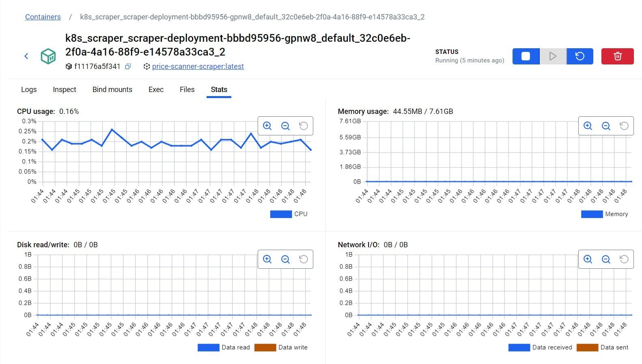Stop the running container
This screenshot has width=642, height=364.
tap(526, 56)
